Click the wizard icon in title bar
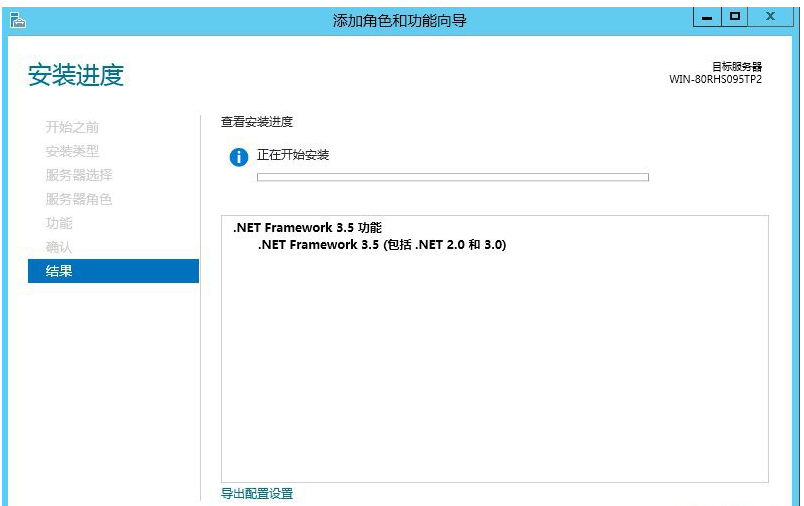This screenshot has height=506, width=804. click(17, 20)
